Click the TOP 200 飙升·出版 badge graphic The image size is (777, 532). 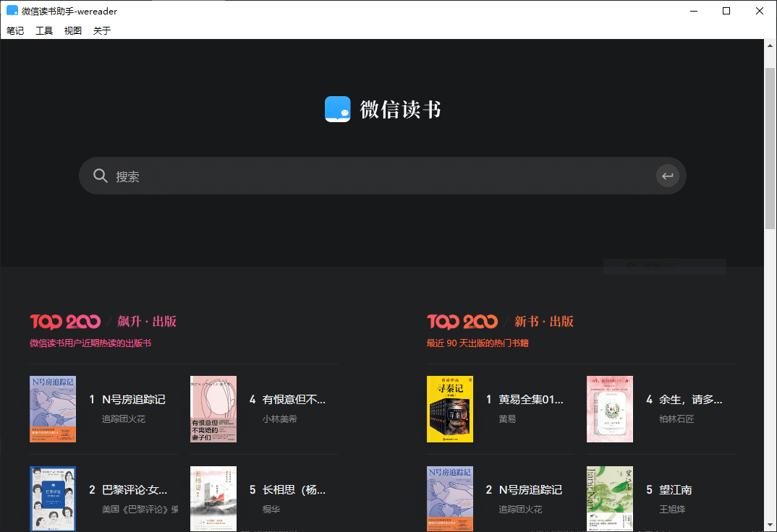click(65, 321)
